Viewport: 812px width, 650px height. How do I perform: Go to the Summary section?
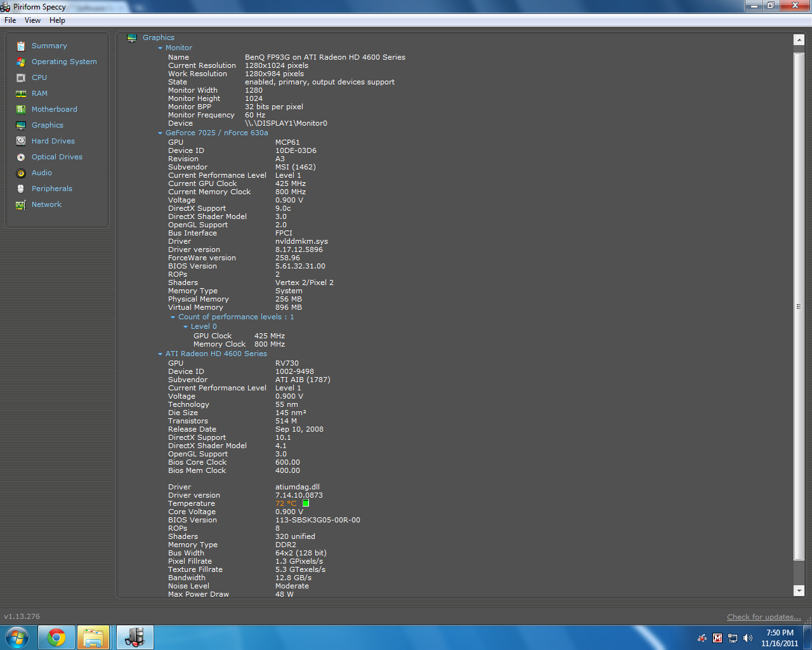pyautogui.click(x=49, y=46)
